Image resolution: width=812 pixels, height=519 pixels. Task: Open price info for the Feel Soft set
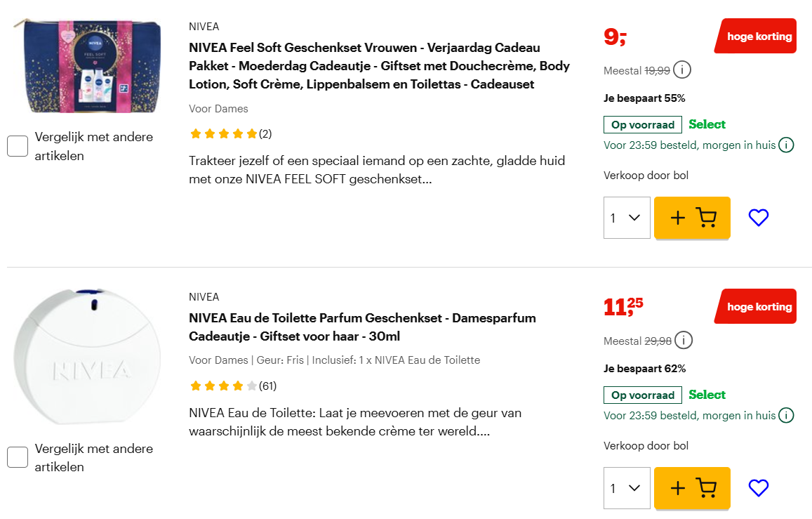coord(682,70)
